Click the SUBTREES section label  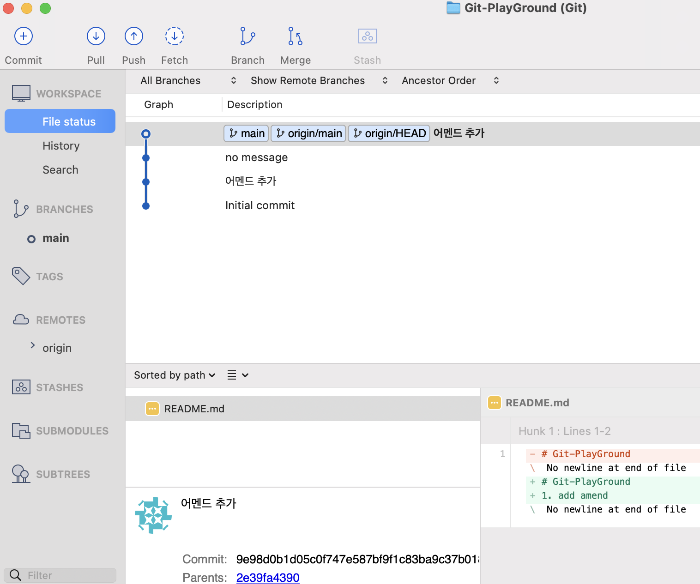(x=63, y=474)
